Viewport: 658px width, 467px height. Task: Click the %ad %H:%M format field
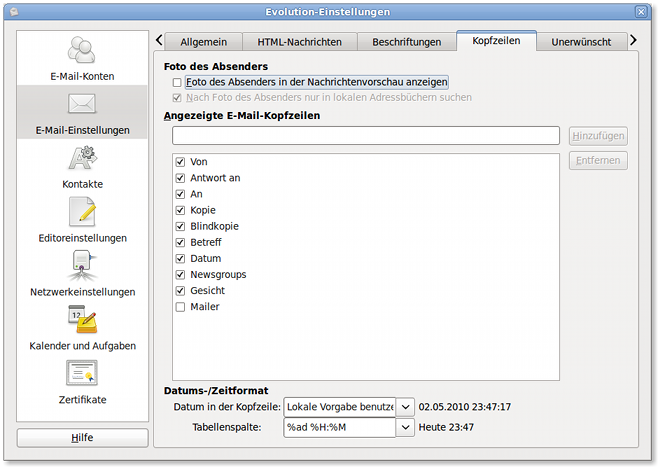340,428
